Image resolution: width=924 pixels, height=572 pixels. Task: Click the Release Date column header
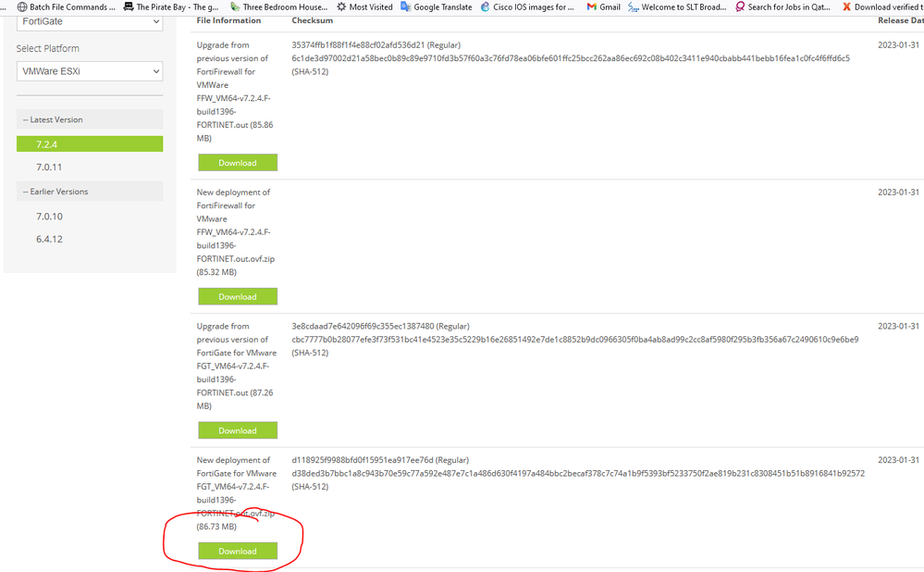tap(901, 20)
